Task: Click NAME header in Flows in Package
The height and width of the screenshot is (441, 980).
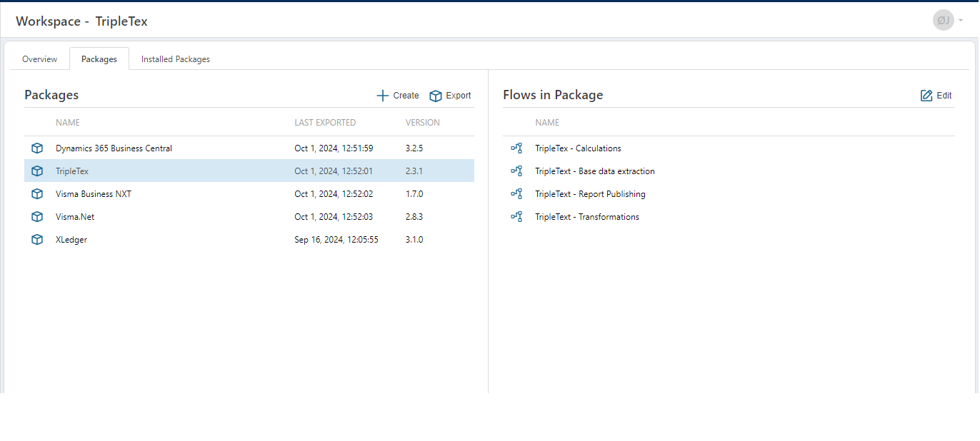Action: [x=547, y=123]
